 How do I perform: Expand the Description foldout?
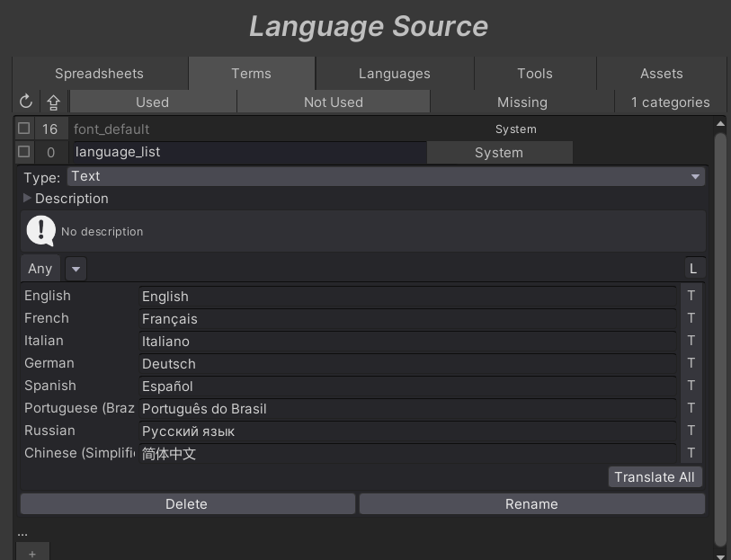[28, 199]
